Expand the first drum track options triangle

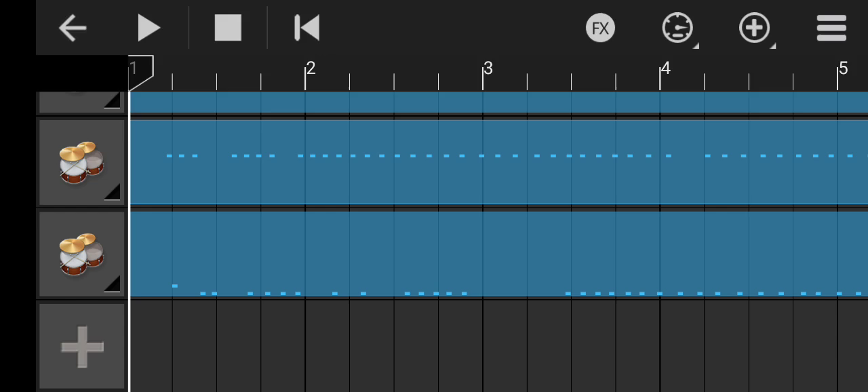click(113, 193)
